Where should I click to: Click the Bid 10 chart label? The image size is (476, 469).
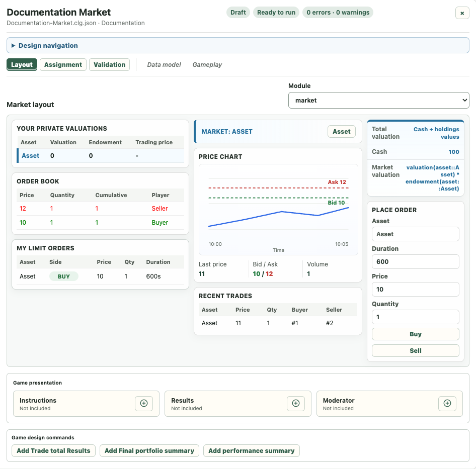336,203
